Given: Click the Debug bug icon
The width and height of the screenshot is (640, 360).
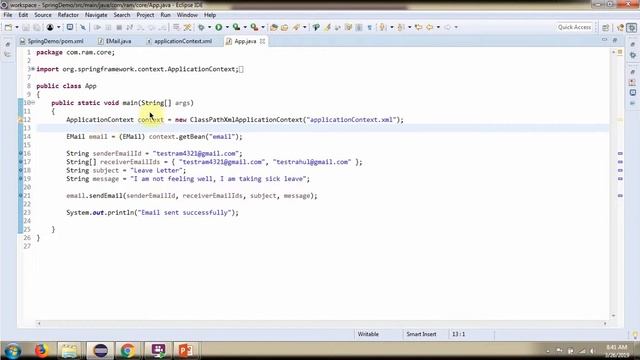Looking at the screenshot, I should (201, 27).
